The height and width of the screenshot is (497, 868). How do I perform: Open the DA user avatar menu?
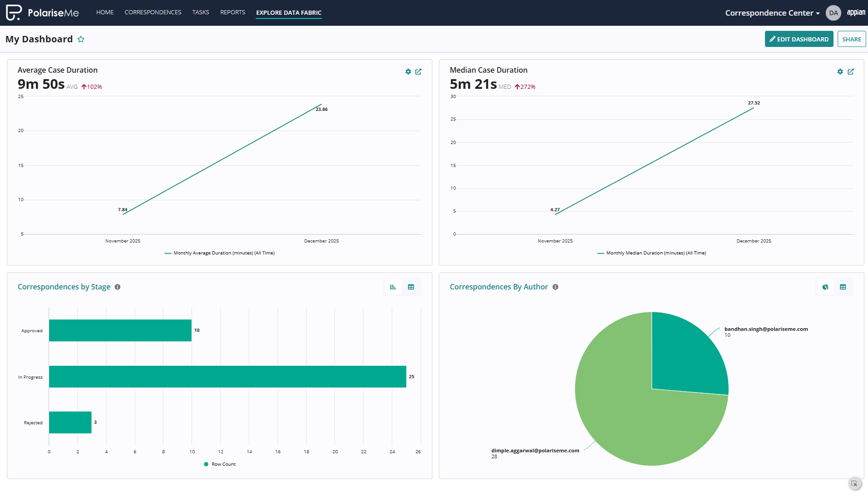[833, 13]
